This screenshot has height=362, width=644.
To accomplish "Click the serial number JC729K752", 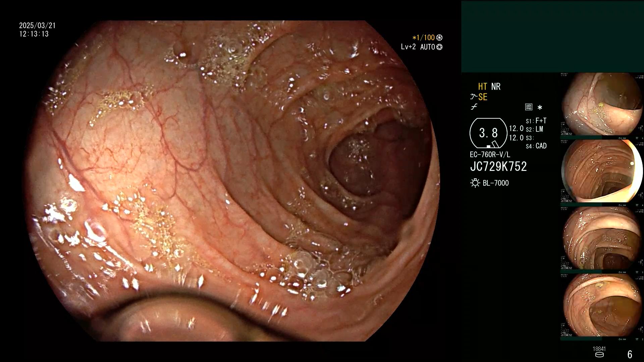I will (x=498, y=167).
